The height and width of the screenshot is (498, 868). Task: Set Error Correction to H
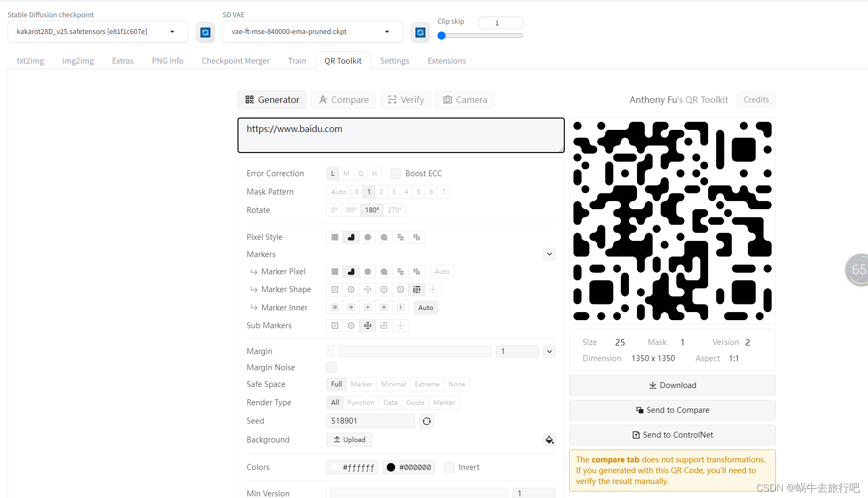coord(375,174)
